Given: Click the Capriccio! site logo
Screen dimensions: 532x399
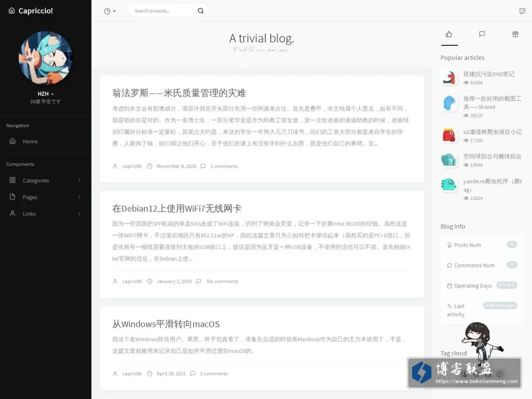Looking at the screenshot, I should pos(31,11).
